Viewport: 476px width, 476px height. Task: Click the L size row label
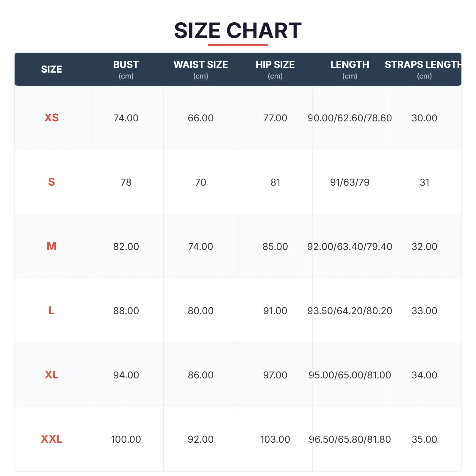click(x=51, y=311)
